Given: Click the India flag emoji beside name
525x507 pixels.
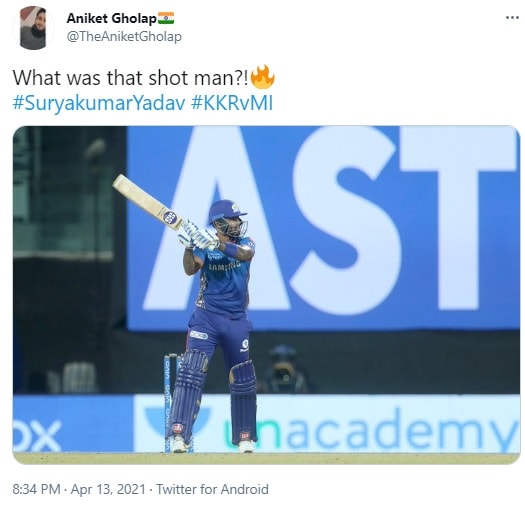Looking at the screenshot, I should 166,18.
